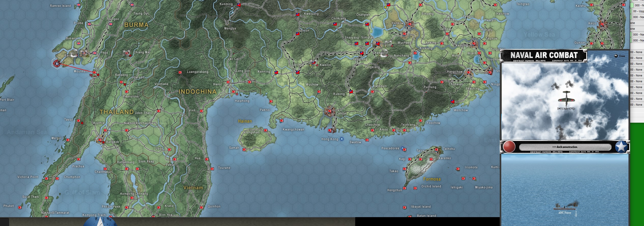
Task: Click the 'deck penetration' message bar
Action: coord(565,147)
